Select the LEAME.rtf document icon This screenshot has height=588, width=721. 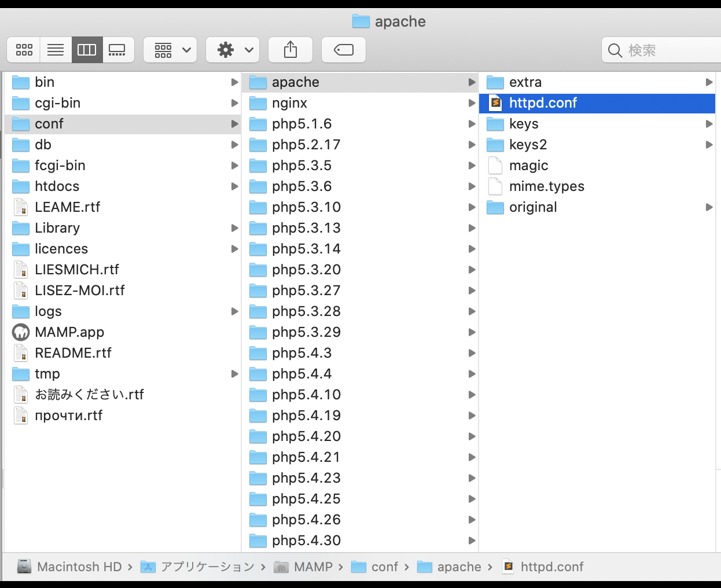click(21, 207)
